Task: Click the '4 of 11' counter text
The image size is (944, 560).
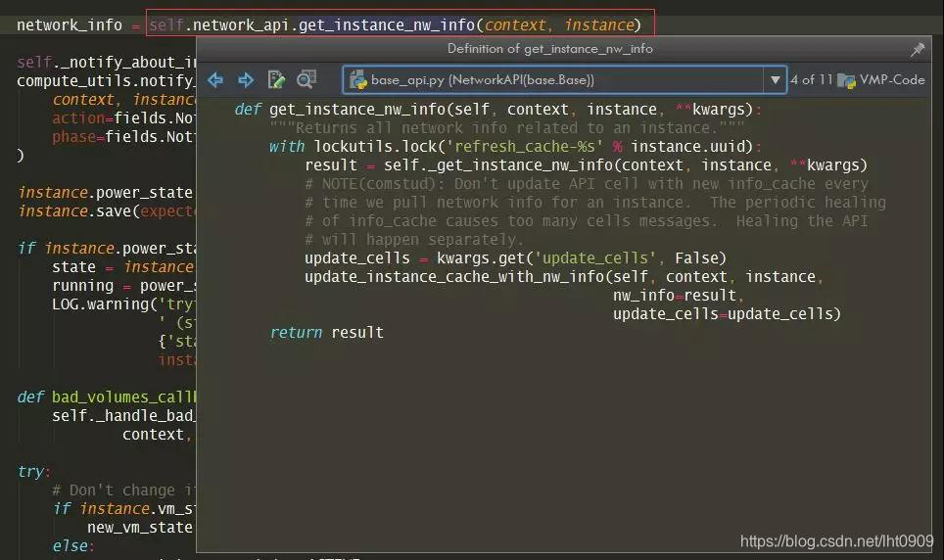Action: 811,79
